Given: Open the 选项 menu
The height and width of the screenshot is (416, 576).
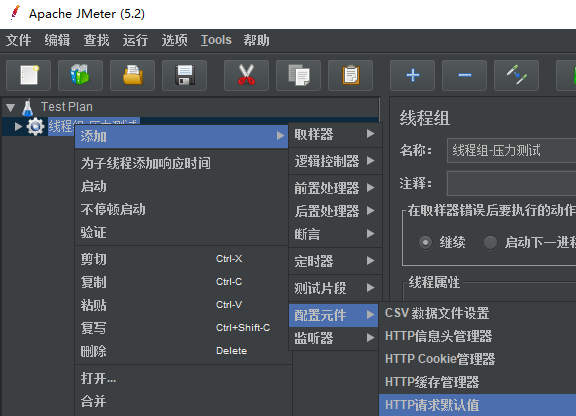Looking at the screenshot, I should point(174,40).
